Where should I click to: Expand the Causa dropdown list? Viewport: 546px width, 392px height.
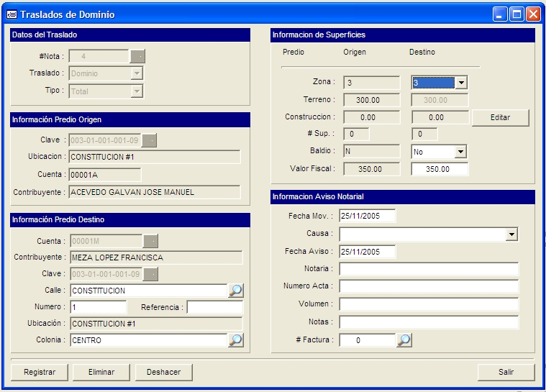click(x=511, y=234)
